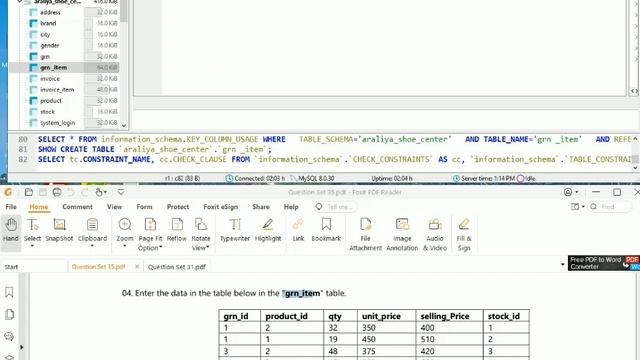Select the Highlight tool
The image size is (640, 360).
268,229
